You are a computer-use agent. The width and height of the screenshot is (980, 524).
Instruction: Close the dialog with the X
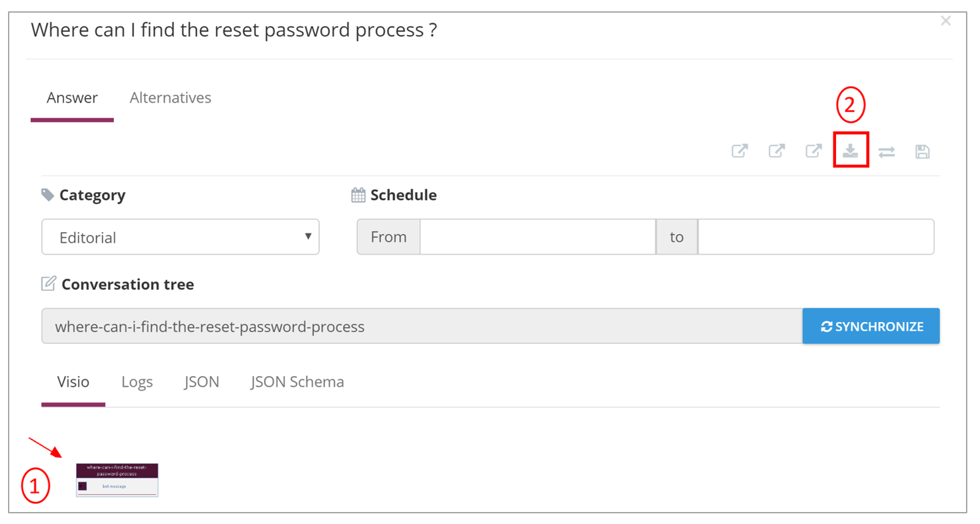pyautogui.click(x=945, y=21)
